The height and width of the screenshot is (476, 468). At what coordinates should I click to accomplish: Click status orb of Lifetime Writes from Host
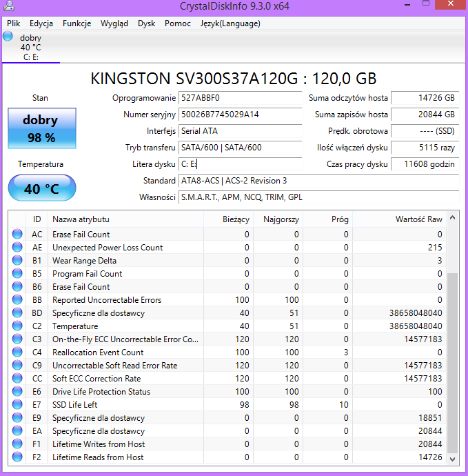[17, 444]
